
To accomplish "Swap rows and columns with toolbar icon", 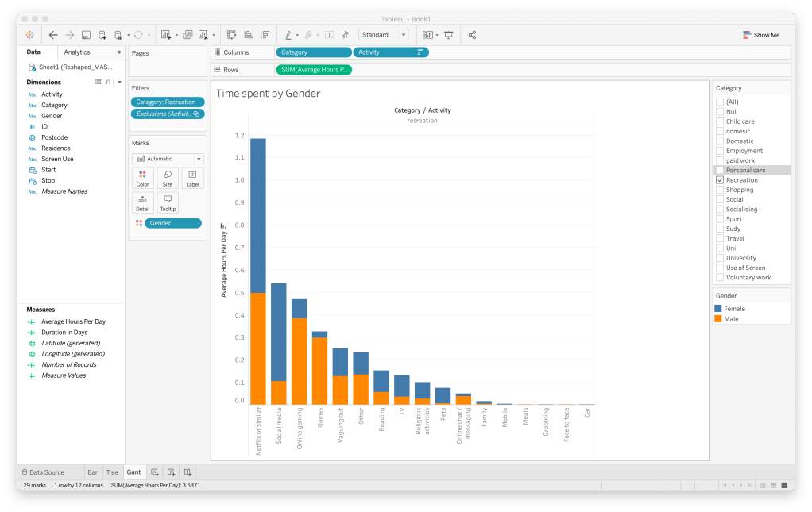I will click(x=232, y=35).
